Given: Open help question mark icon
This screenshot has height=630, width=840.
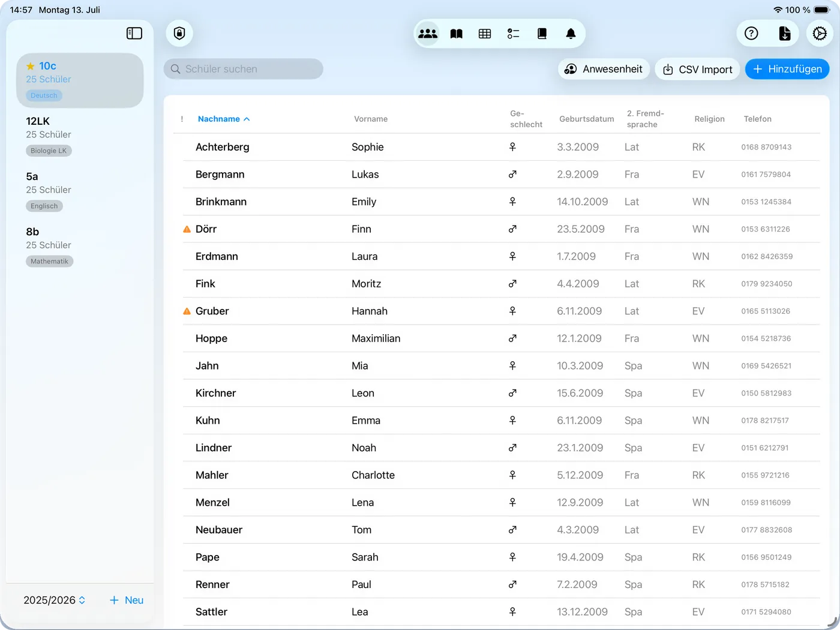Looking at the screenshot, I should [751, 34].
